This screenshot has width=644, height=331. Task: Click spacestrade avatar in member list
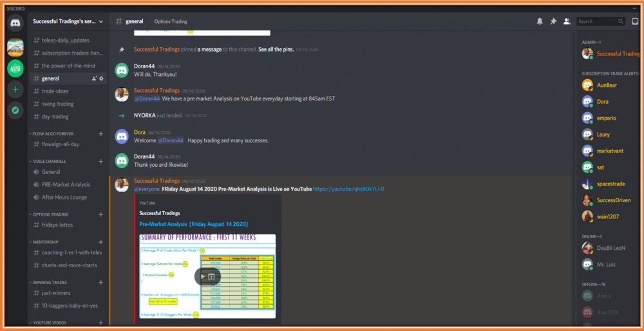pyautogui.click(x=588, y=184)
